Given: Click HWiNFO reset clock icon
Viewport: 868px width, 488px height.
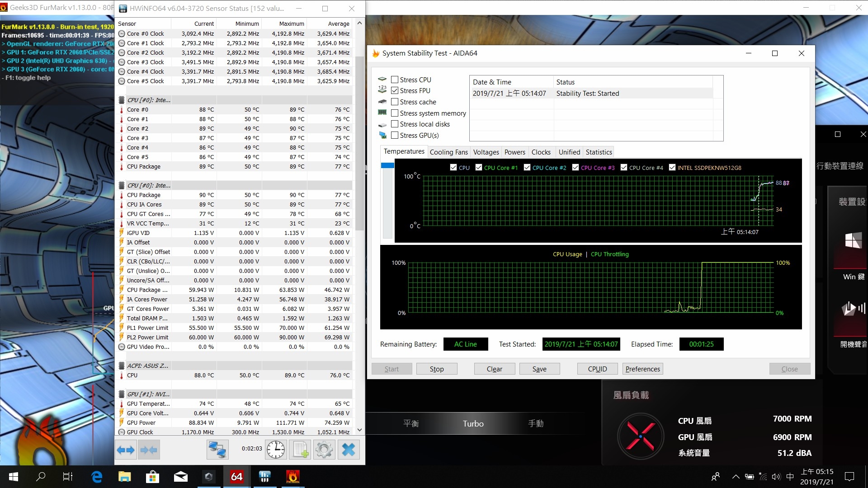Looking at the screenshot, I should pyautogui.click(x=276, y=450).
